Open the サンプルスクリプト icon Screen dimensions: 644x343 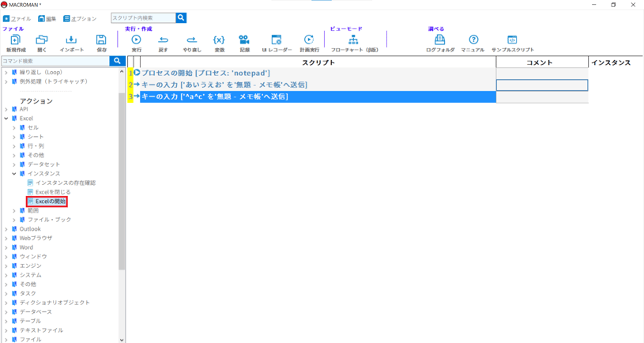click(x=512, y=40)
